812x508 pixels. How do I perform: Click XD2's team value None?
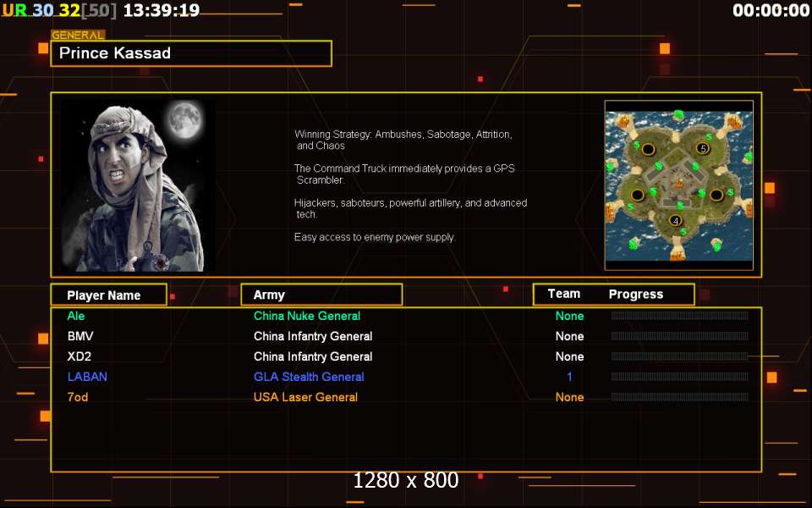[x=569, y=356]
